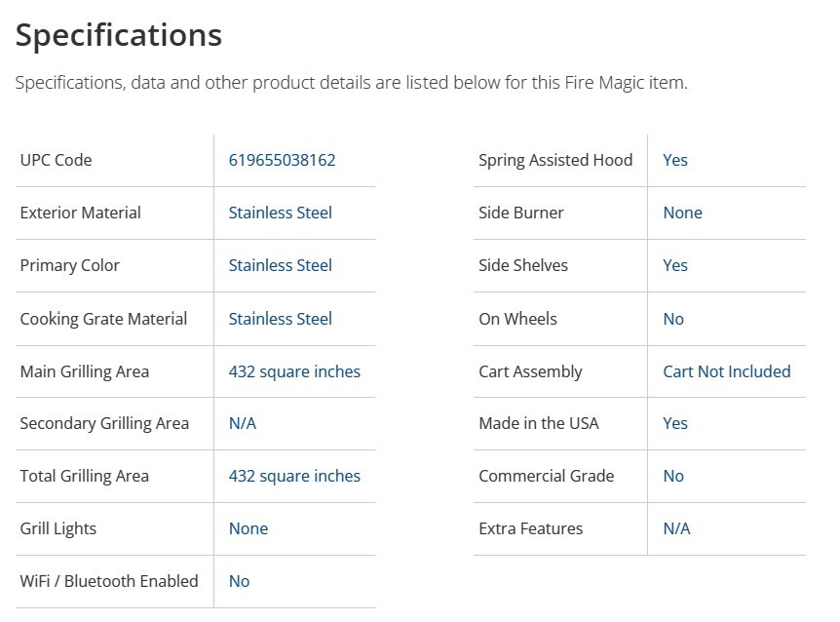
Task: Click None value beside Side Burner
Action: point(682,213)
